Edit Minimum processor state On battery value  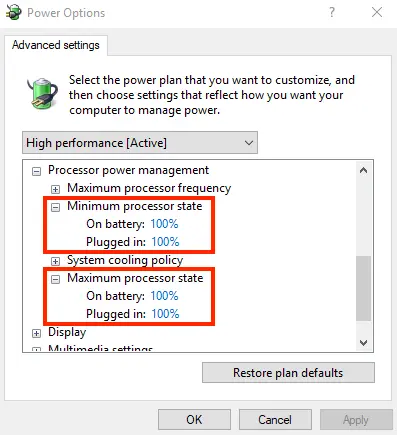164,224
